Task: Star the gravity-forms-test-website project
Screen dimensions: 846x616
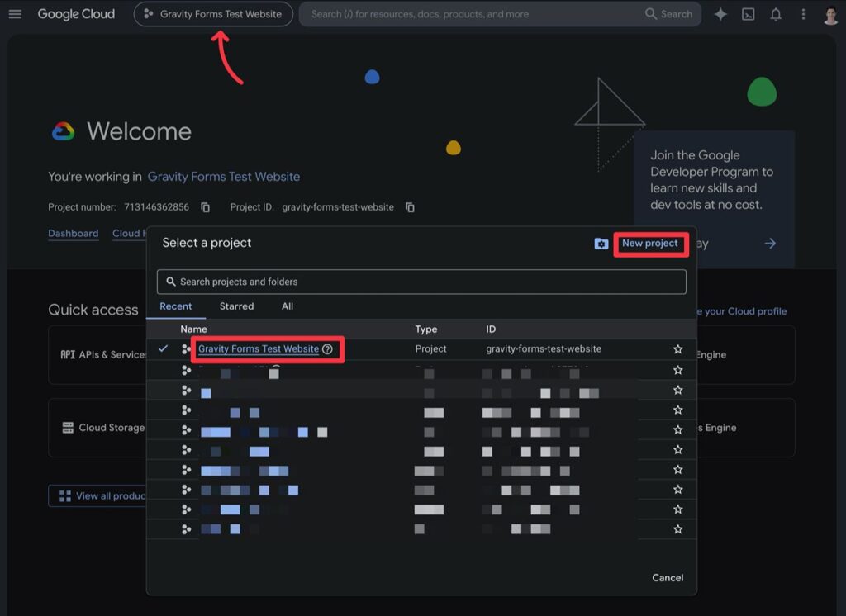Action: (678, 349)
